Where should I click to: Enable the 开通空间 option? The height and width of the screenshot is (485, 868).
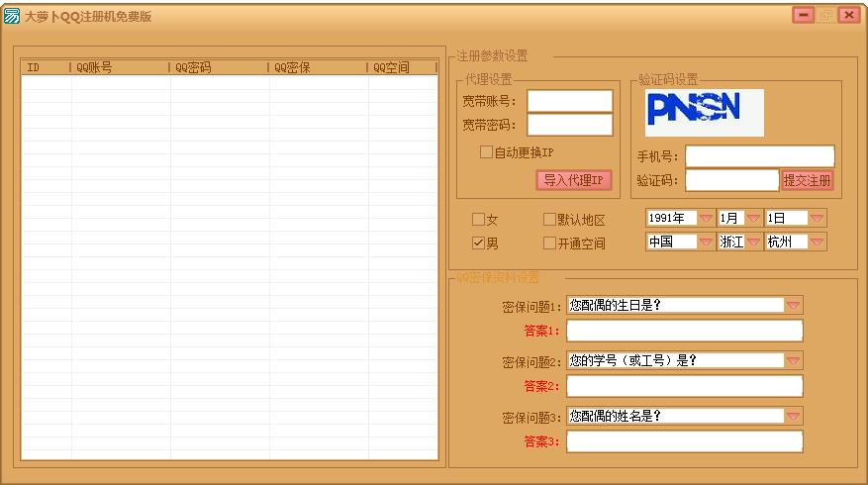[549, 242]
